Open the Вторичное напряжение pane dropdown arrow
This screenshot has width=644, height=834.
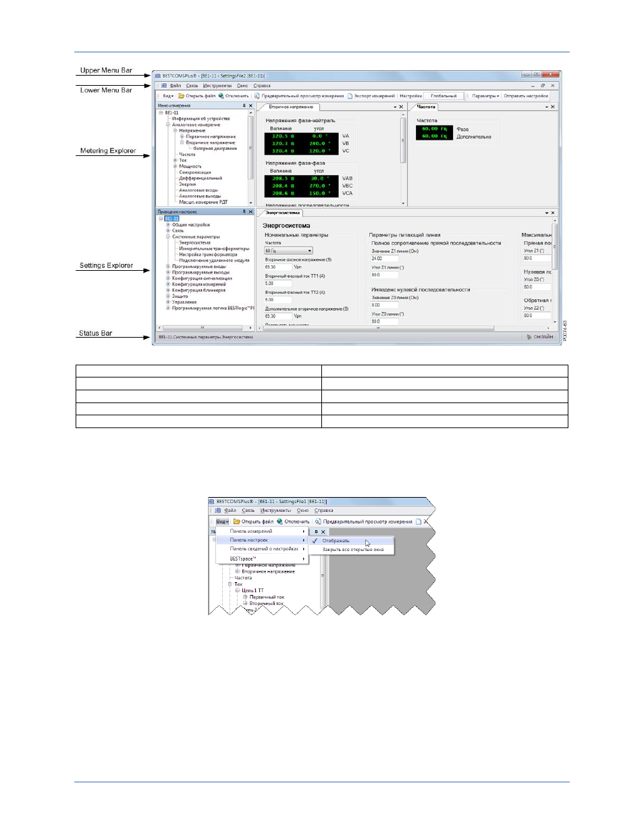(396, 107)
